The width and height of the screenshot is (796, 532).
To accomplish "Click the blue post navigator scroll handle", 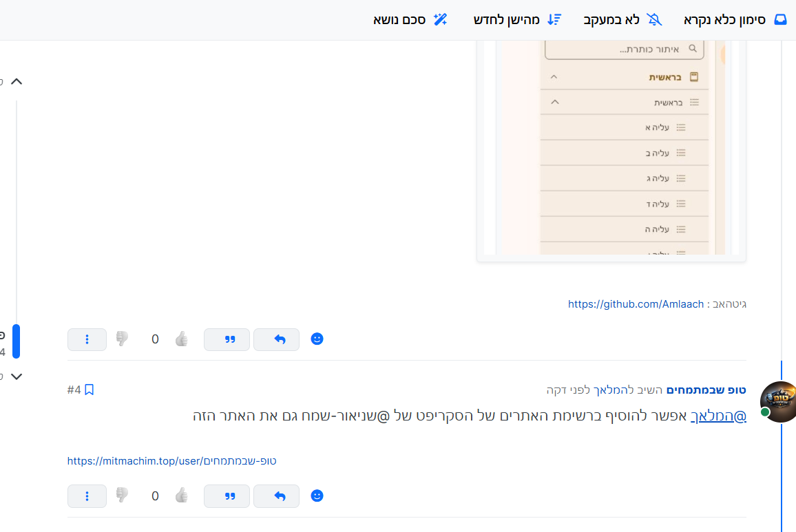I will [17, 341].
